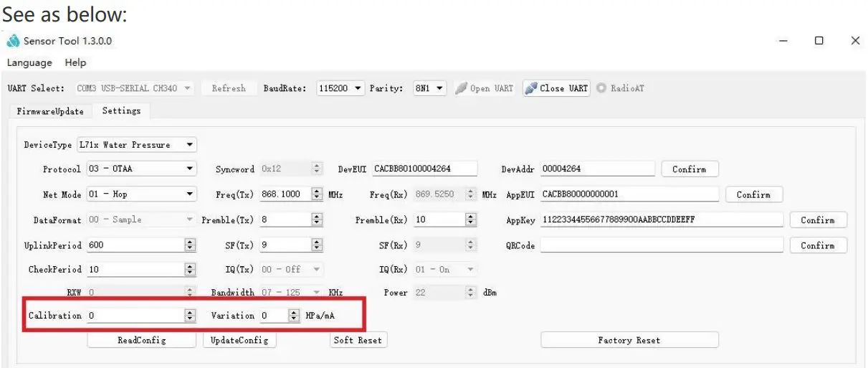Viewport: 868px width, 368px height.
Task: Click the SF(Rx) 9 field
Action: coord(445,245)
